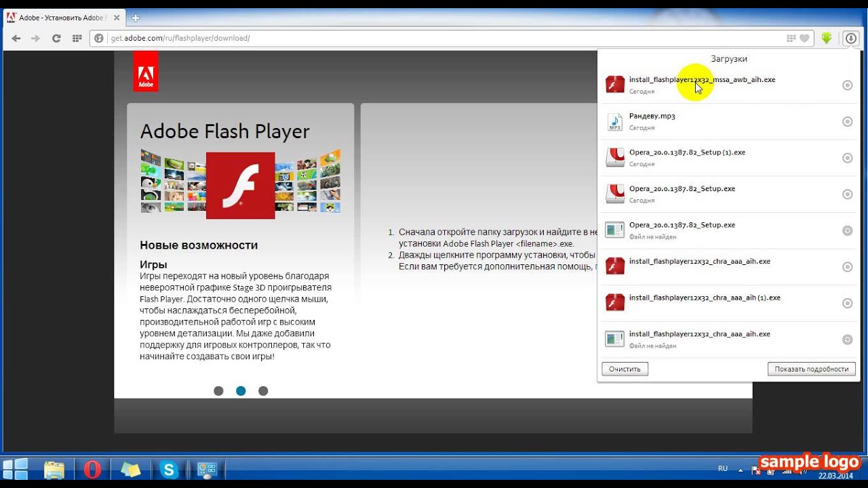Click the icon of Opera_20.0.1387.82_Setup (1).exe
Image resolution: width=868 pixels, height=488 pixels.
615,157
